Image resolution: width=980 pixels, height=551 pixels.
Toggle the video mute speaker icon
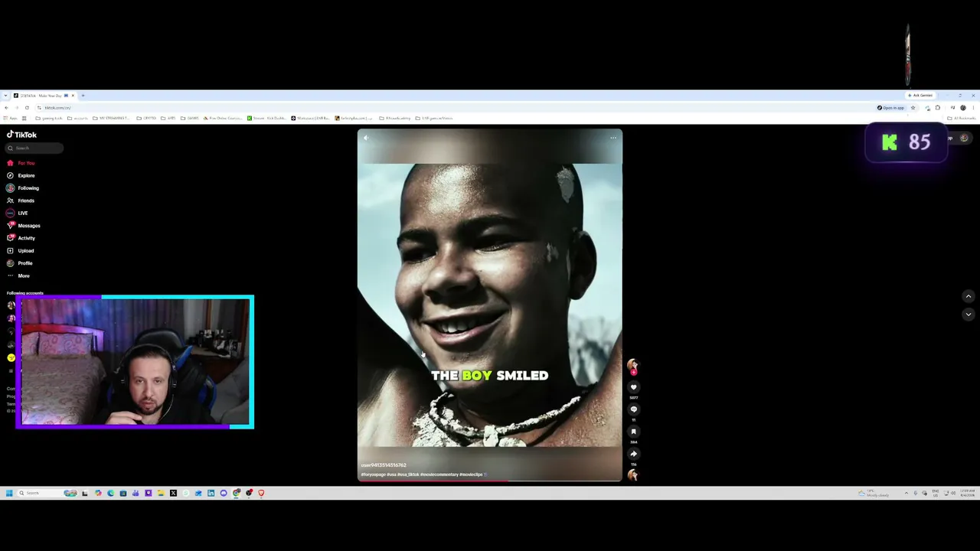coord(366,138)
